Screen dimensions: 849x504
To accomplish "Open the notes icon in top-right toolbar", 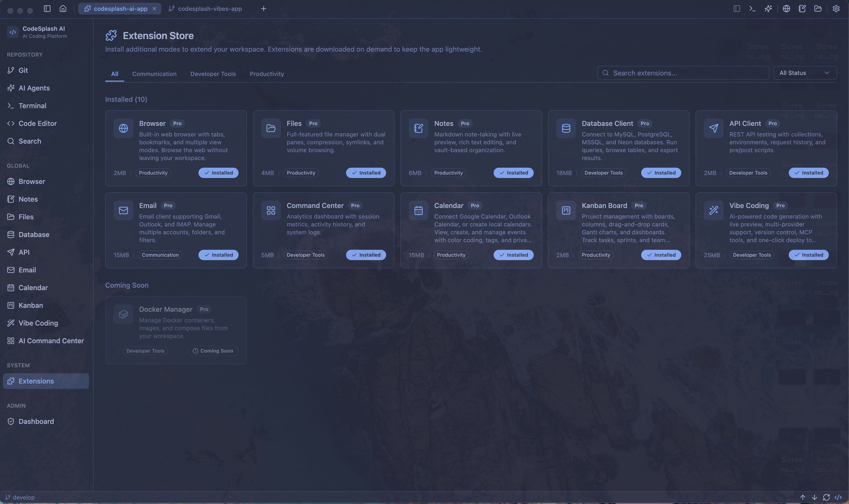I will pos(802,9).
